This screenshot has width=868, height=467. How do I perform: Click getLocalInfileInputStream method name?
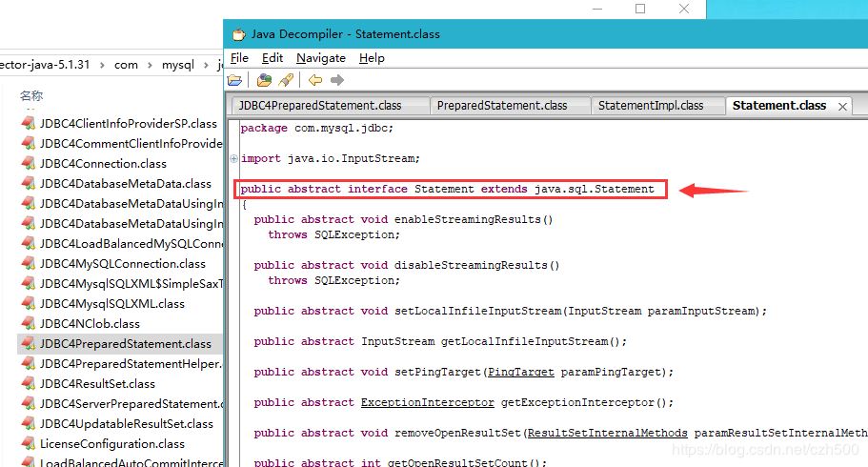524,342
